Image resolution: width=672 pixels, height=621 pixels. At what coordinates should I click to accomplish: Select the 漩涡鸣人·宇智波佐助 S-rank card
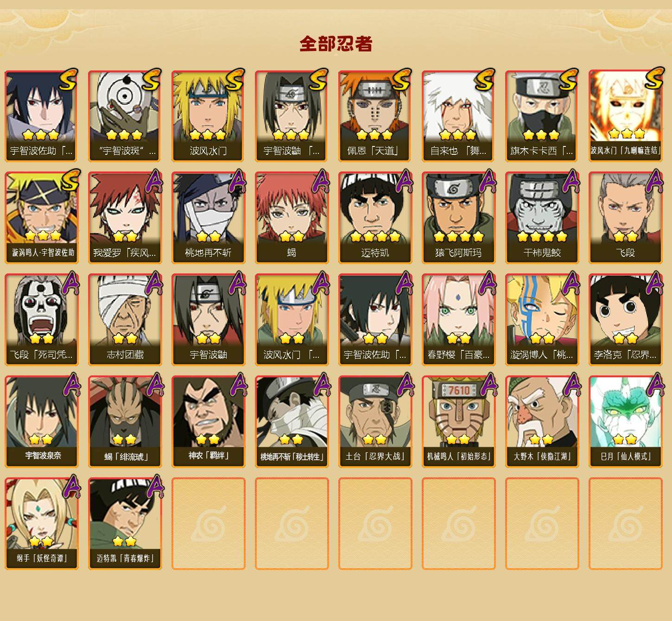point(41,218)
